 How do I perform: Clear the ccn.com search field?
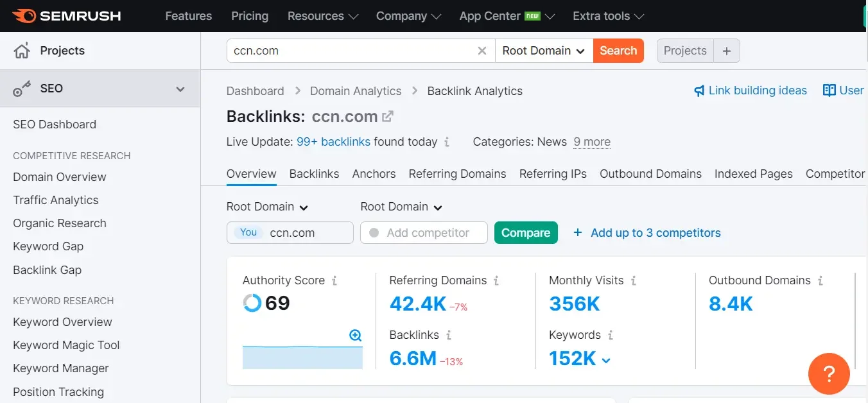[482, 51]
